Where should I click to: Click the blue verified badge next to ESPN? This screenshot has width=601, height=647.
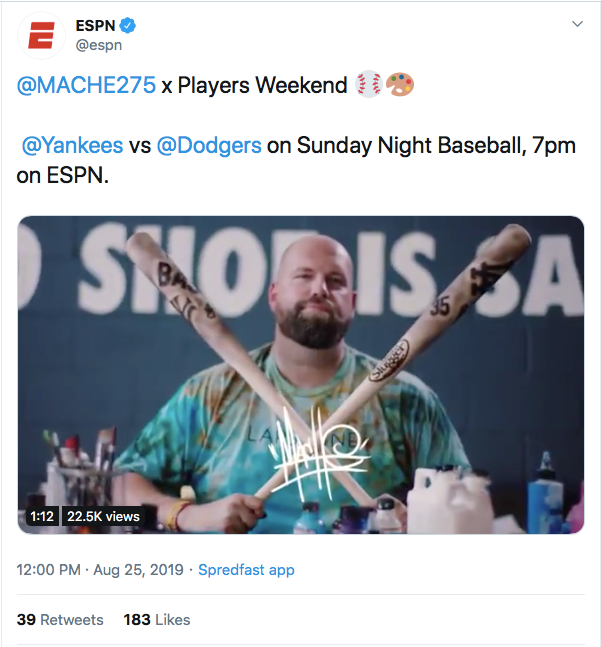(x=129, y=25)
